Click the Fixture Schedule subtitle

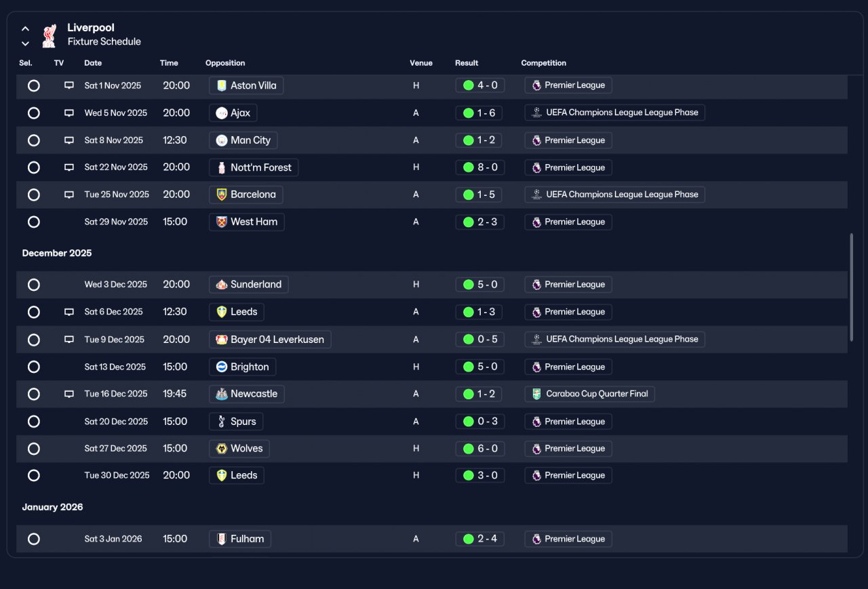pyautogui.click(x=104, y=41)
